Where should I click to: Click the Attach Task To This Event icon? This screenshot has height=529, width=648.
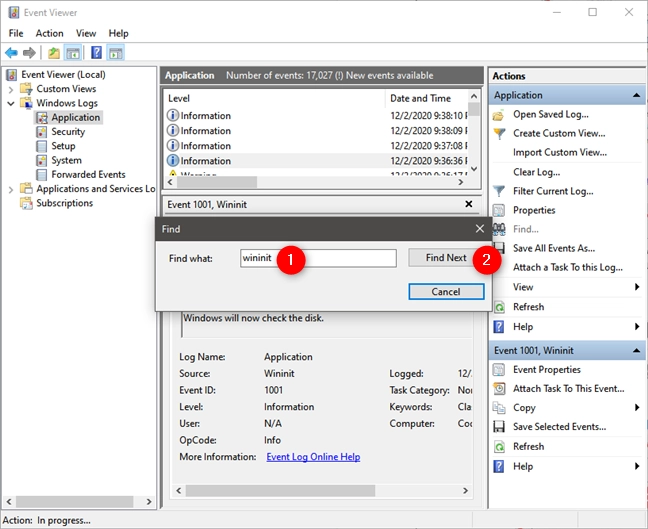499,388
